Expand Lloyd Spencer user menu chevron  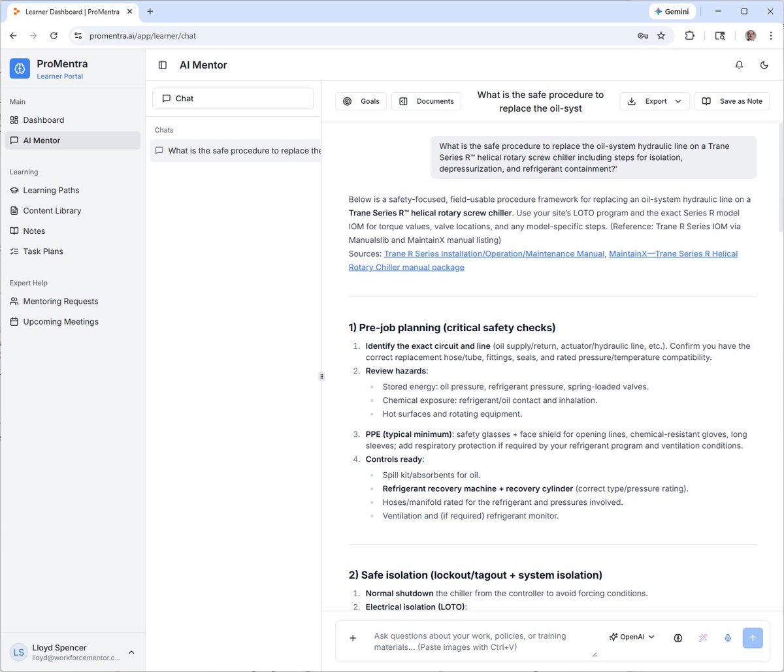131,652
